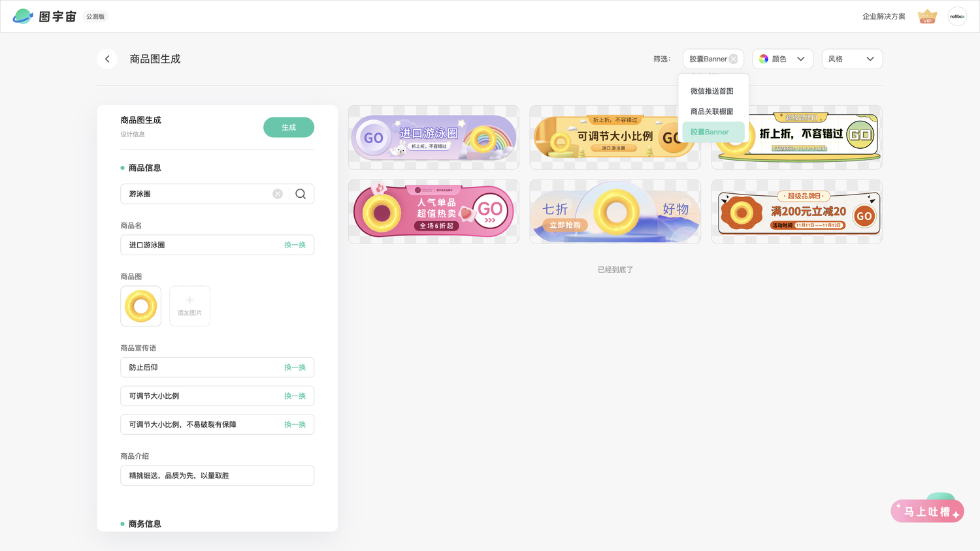The width and height of the screenshot is (980, 551).
Task: Open the 折上折，不容错过 green GO banner
Action: tap(797, 138)
